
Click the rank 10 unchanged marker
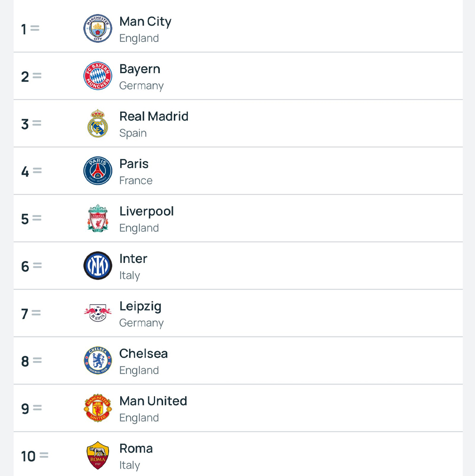(44, 455)
